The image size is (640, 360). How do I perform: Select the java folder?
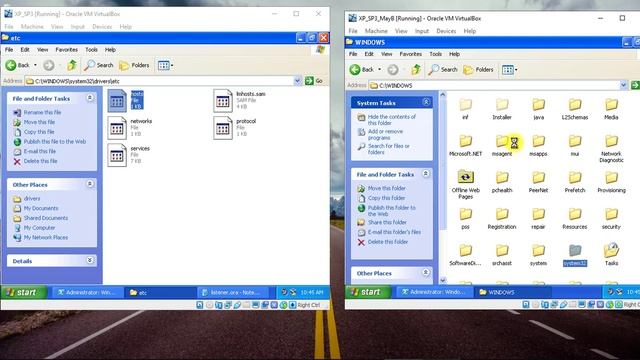538,109
